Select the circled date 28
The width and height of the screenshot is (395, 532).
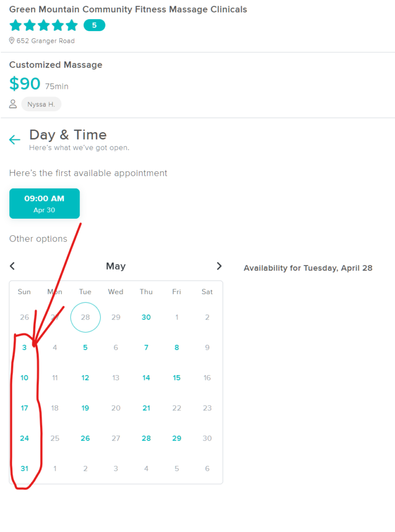tap(85, 317)
